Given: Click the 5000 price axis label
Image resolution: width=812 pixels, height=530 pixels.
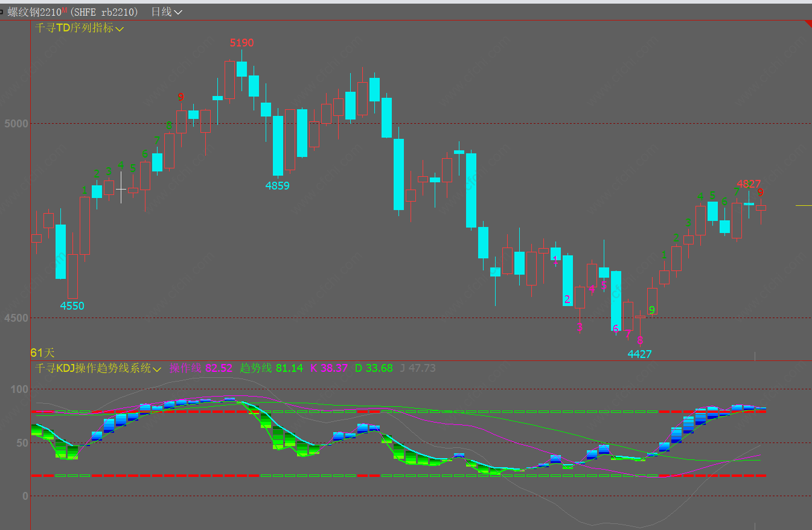Looking at the screenshot, I should pos(16,124).
